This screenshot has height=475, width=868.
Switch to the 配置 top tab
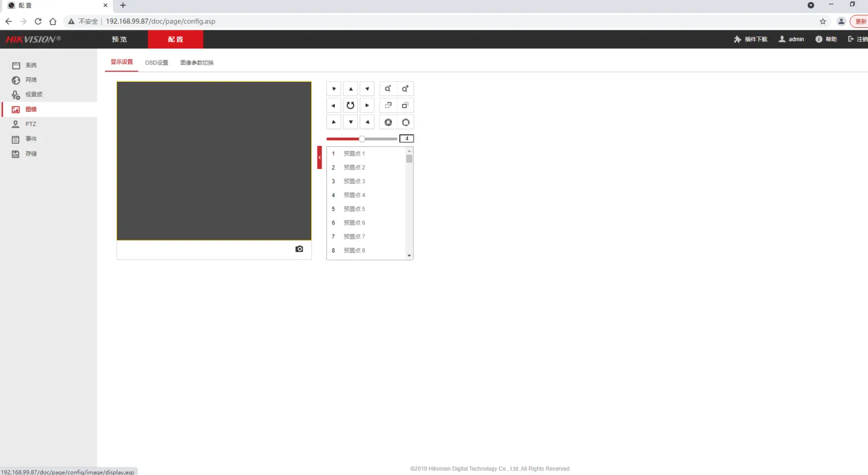175,39
